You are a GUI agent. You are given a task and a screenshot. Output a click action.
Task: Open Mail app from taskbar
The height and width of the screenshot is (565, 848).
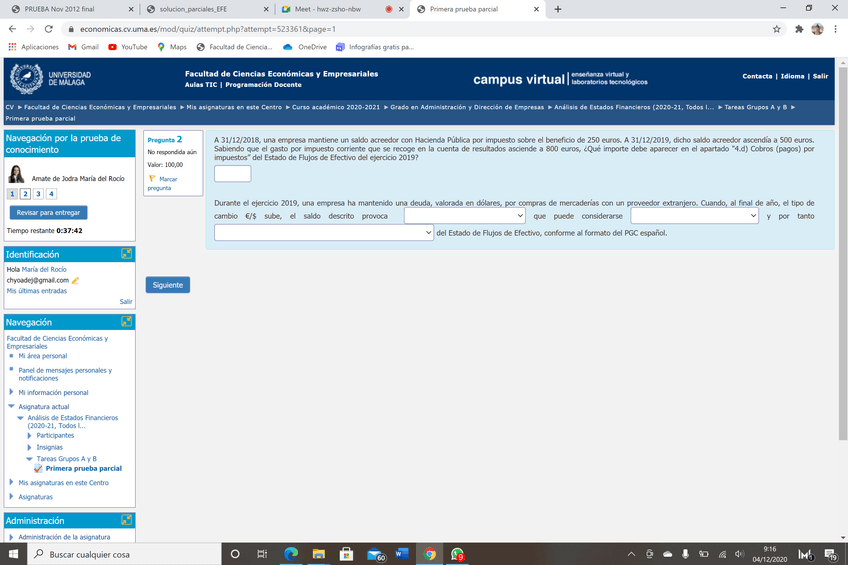[x=375, y=554]
